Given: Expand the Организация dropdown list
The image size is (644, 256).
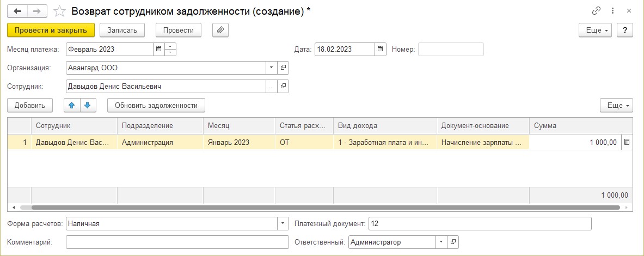Looking at the screenshot, I should tap(272, 68).
